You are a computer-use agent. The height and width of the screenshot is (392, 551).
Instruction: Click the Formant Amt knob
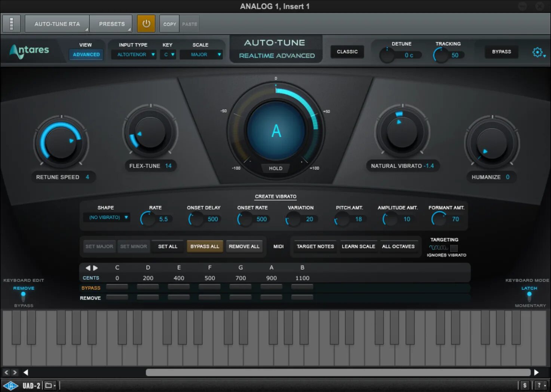[439, 219]
